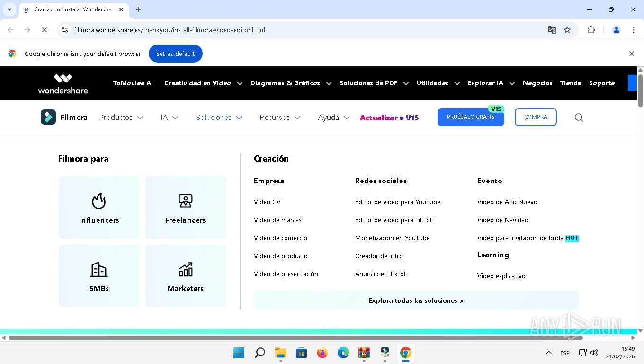Image resolution: width=644 pixels, height=364 pixels.
Task: Expand the Recursos dropdown
Action: coord(280,117)
